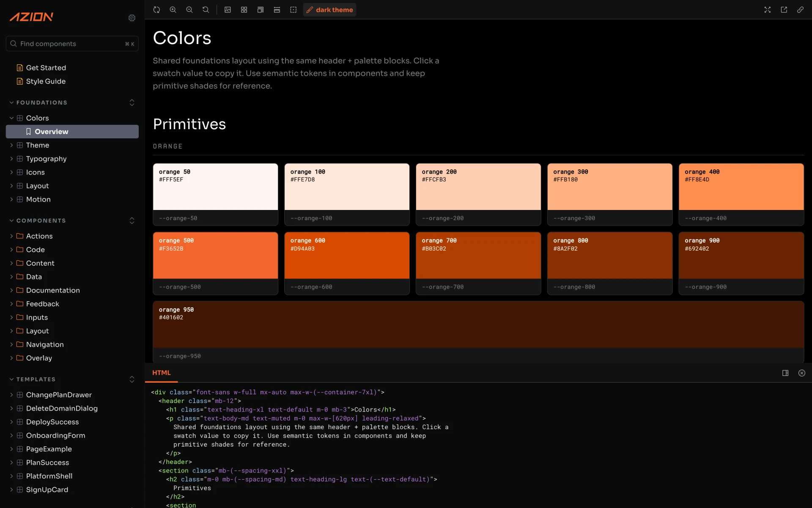Screen dimensions: 812x508
Task: Click the Style Guide document icon
Action: (x=19, y=81)
